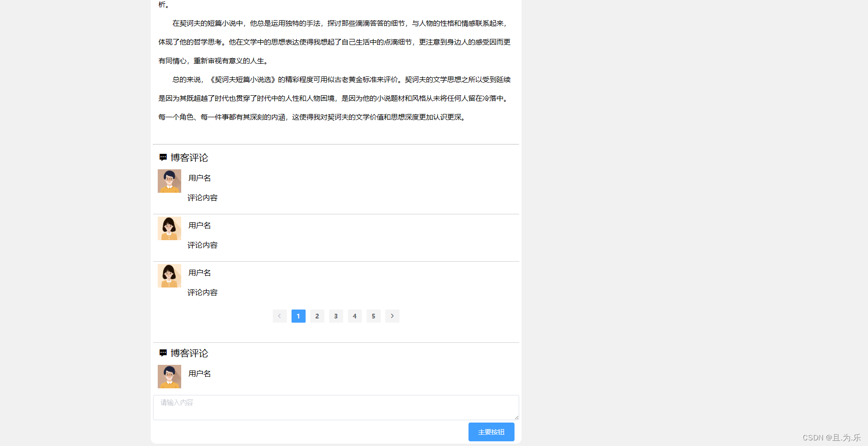This screenshot has height=446, width=868.
Task: Click the female avatar in the second comment
Action: tap(169, 228)
